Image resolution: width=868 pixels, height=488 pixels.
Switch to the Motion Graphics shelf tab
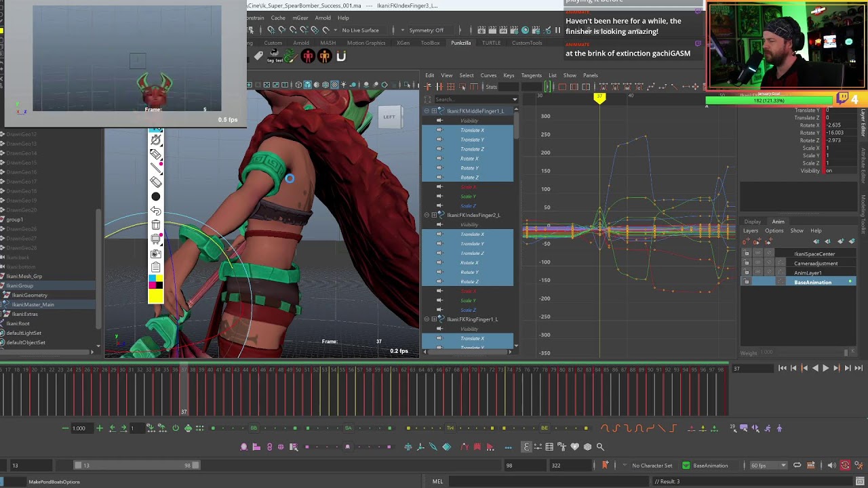click(366, 43)
